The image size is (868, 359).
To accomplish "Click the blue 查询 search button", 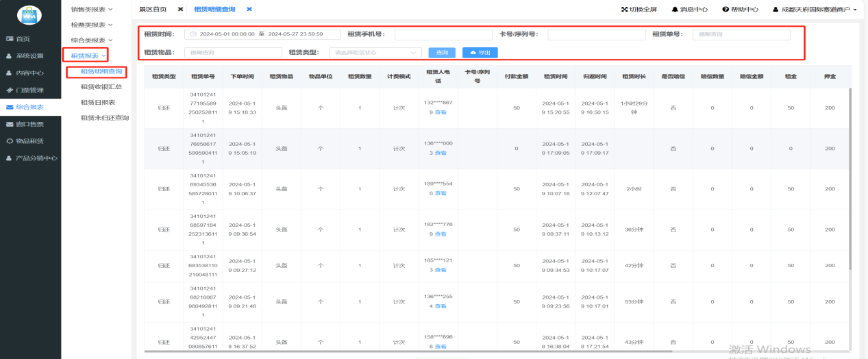I will click(442, 53).
